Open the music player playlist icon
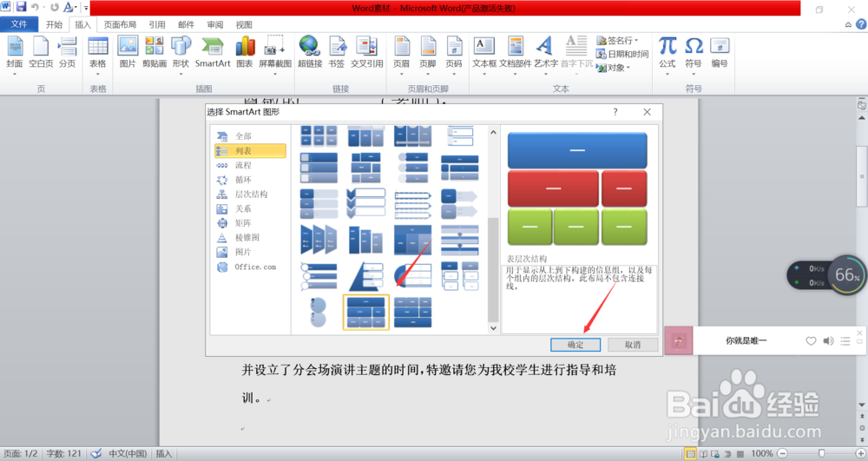The image size is (868, 461). click(845, 341)
